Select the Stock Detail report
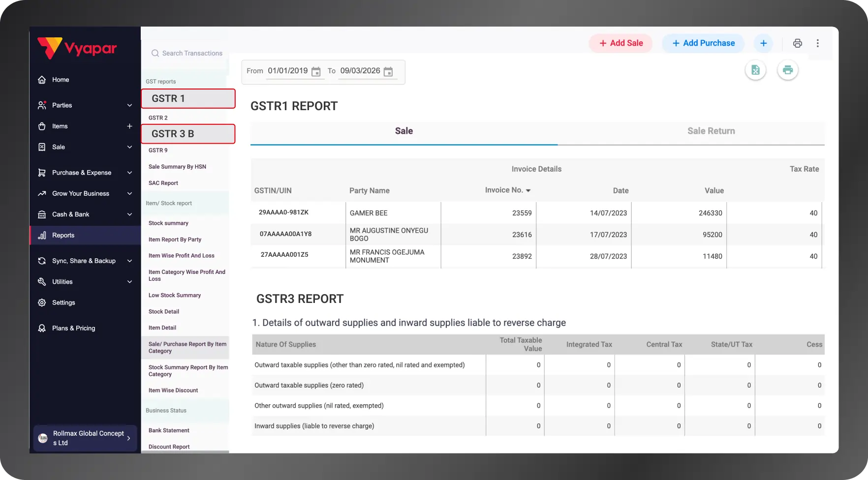 (163, 311)
